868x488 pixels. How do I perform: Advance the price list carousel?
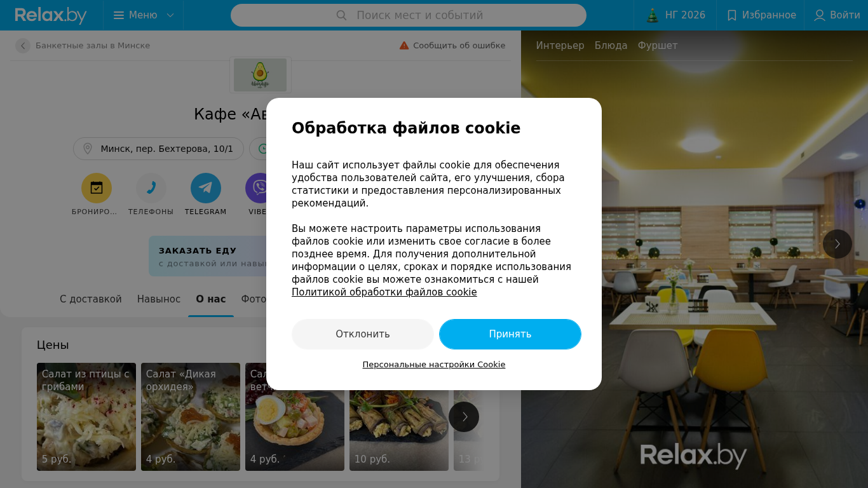click(x=464, y=417)
